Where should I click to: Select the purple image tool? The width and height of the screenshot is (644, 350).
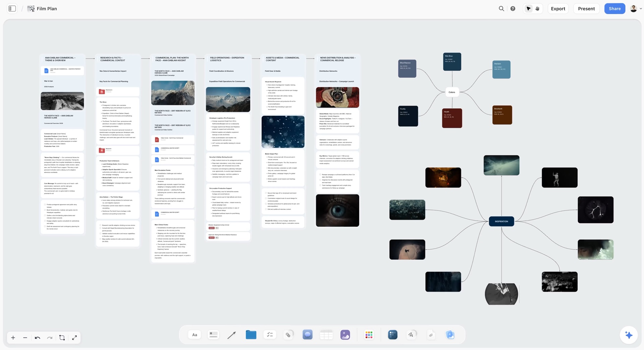pos(345,335)
